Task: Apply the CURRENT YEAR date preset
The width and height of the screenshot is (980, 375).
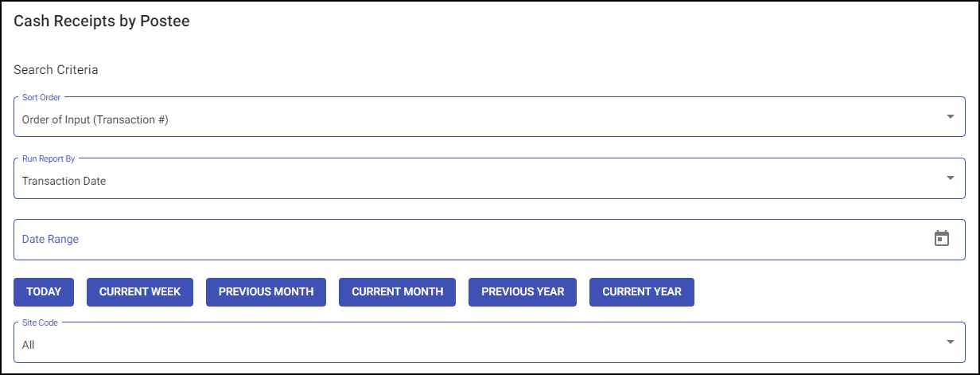Action: 641,292
